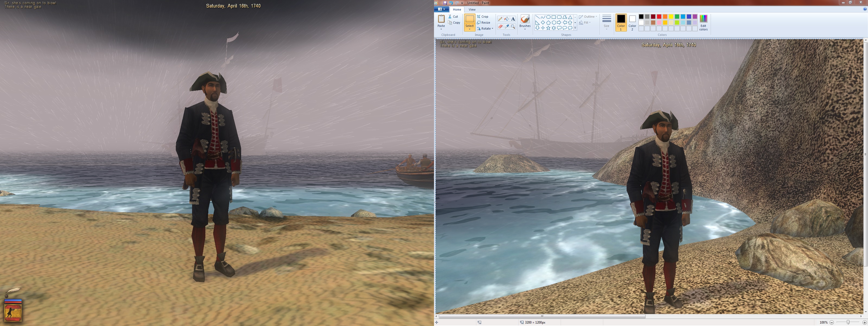The width and height of the screenshot is (868, 326).
Task: Select the Eraser tool
Action: pyautogui.click(x=500, y=26)
